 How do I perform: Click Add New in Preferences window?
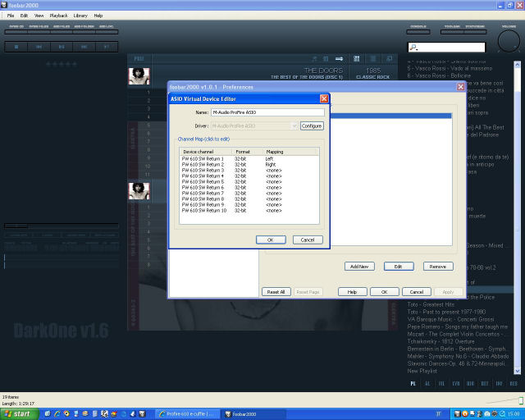coord(359,267)
